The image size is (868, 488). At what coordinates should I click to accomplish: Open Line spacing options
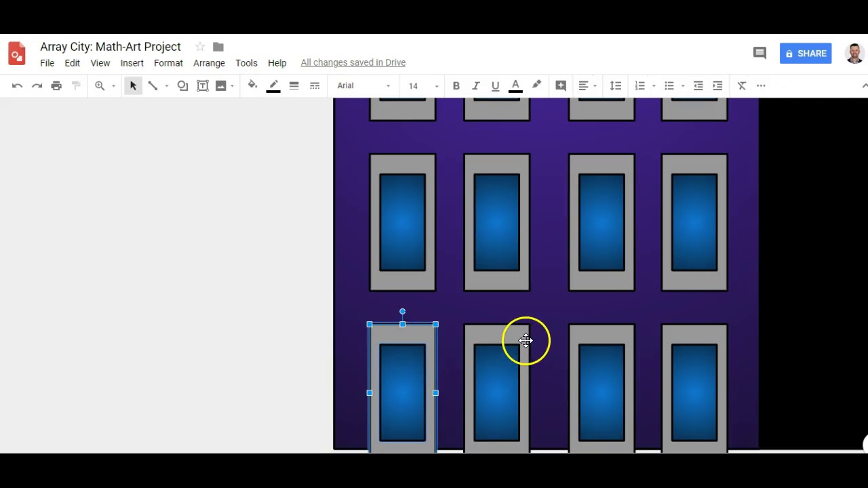click(616, 86)
